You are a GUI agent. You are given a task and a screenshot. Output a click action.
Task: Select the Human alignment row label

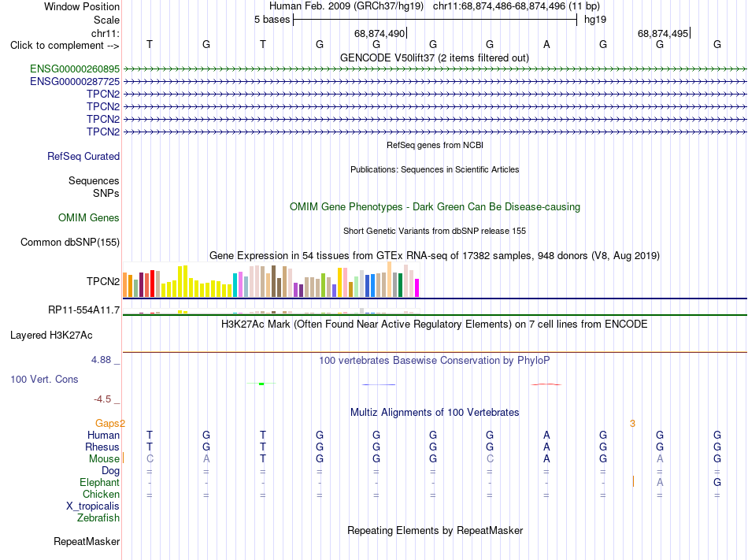click(103, 435)
